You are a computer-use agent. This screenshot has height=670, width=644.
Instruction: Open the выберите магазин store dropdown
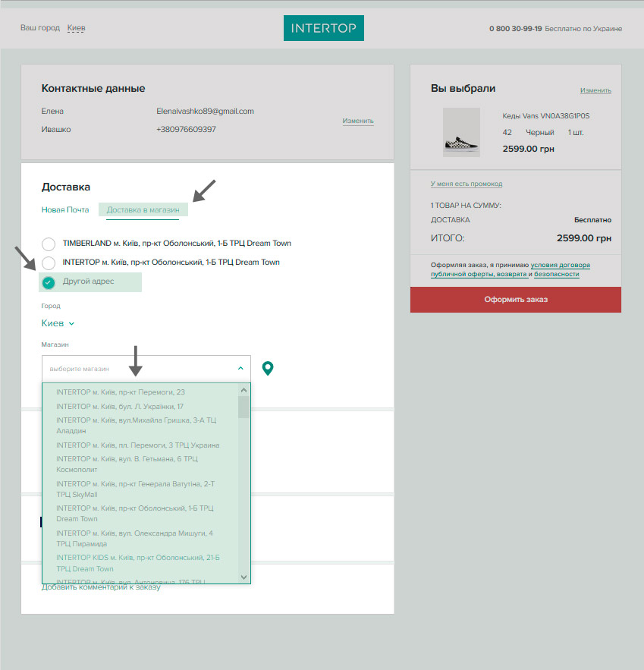tap(146, 368)
